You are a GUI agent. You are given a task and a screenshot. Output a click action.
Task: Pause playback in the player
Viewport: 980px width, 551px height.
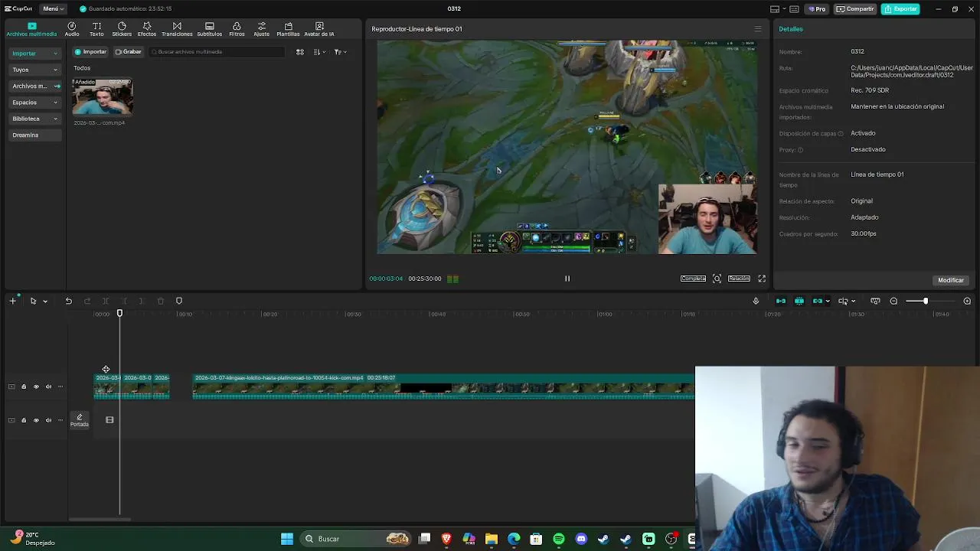[x=567, y=279]
